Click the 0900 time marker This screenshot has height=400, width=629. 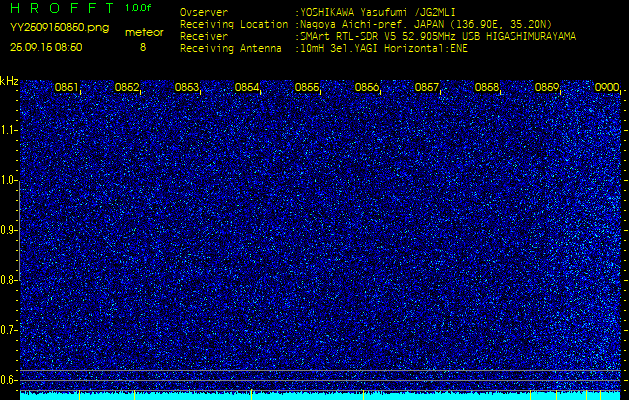(x=606, y=88)
